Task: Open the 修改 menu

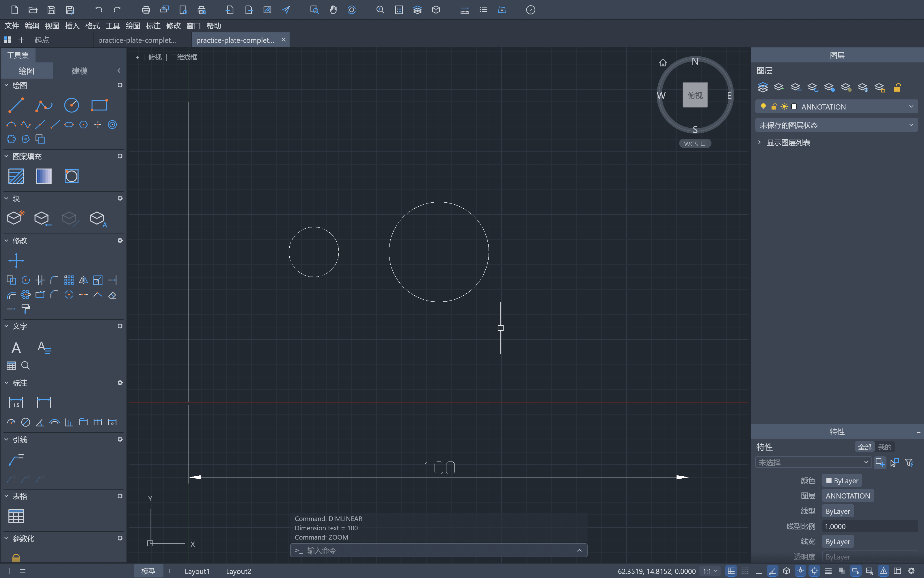Action: pos(173,26)
